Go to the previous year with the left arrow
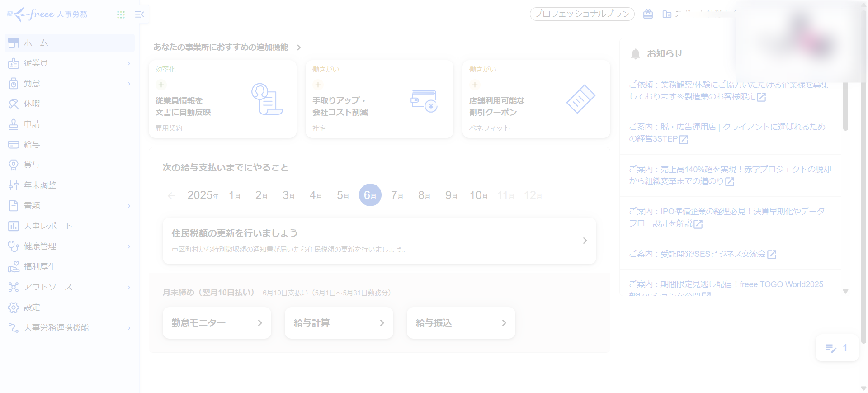Screen dimensions: 868x393 pos(171,196)
